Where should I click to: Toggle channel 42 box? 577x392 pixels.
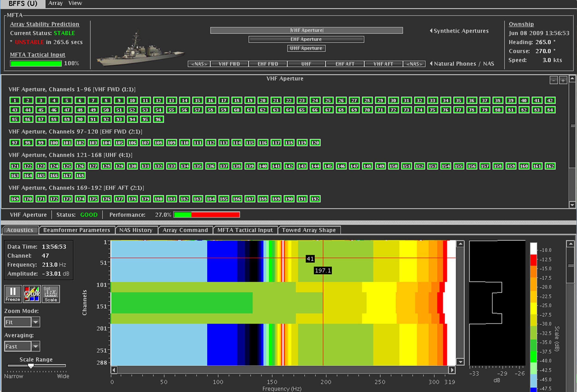[x=550, y=101]
